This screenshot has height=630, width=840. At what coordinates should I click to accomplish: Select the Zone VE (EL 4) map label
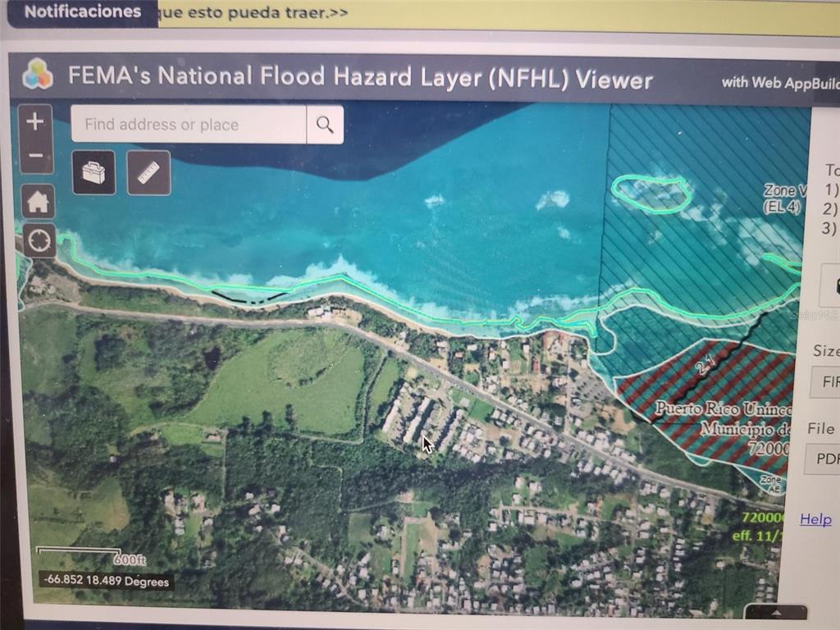[783, 199]
